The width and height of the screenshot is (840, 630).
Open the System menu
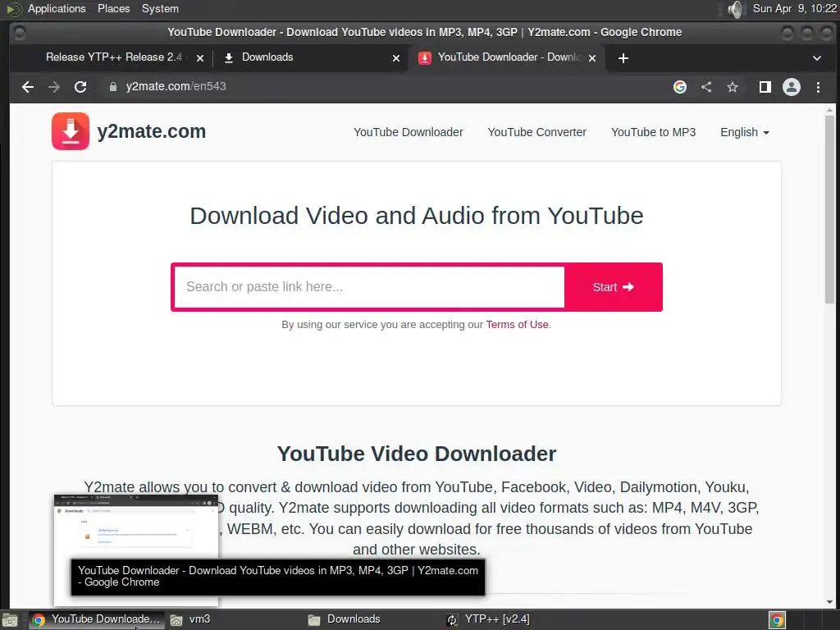pyautogui.click(x=160, y=8)
